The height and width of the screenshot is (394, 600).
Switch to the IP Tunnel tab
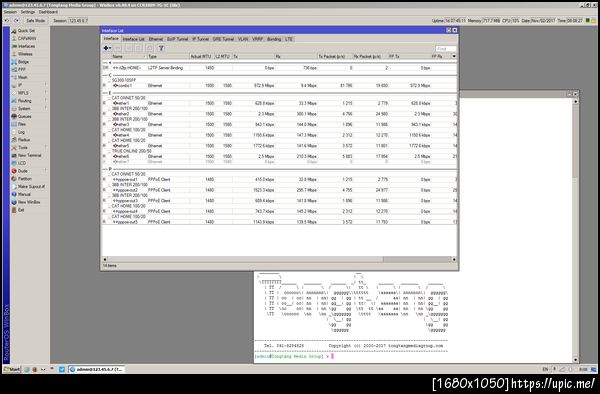pyautogui.click(x=201, y=39)
